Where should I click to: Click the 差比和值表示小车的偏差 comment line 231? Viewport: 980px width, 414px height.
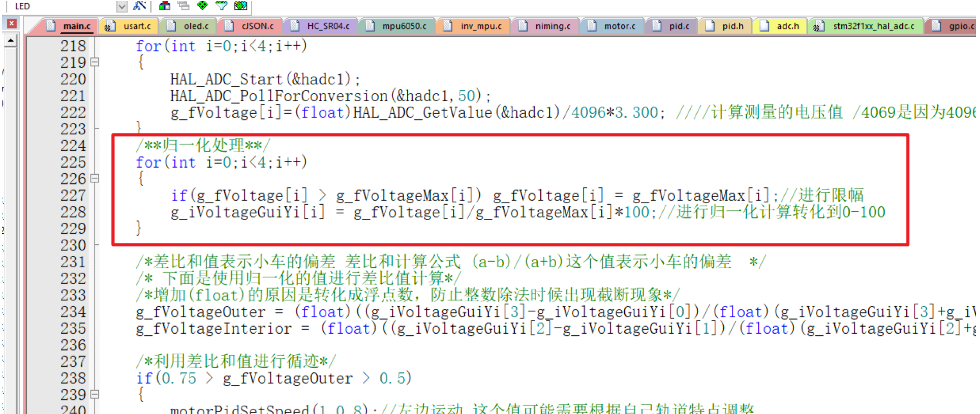pos(451,262)
